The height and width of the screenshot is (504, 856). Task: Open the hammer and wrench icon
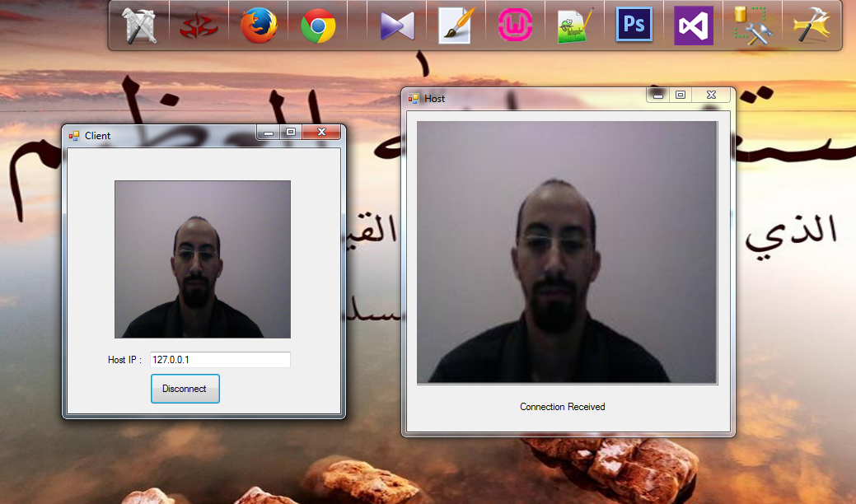coord(812,26)
